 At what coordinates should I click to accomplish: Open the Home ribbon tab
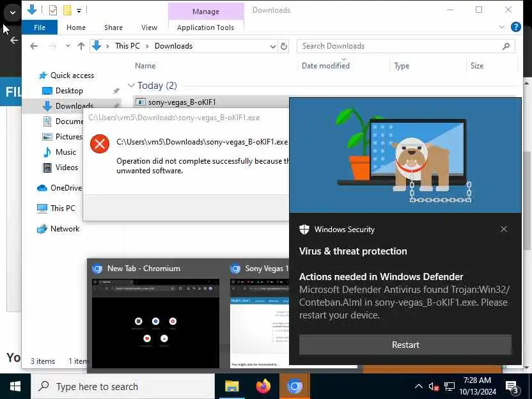click(x=76, y=27)
